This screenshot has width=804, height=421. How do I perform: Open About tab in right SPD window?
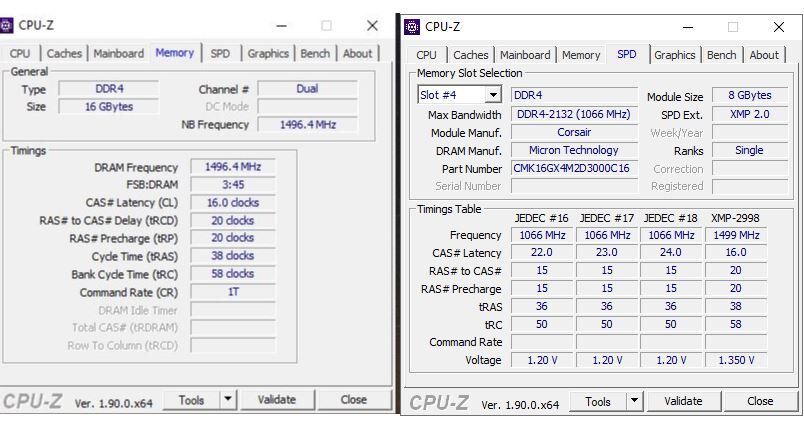click(x=764, y=55)
